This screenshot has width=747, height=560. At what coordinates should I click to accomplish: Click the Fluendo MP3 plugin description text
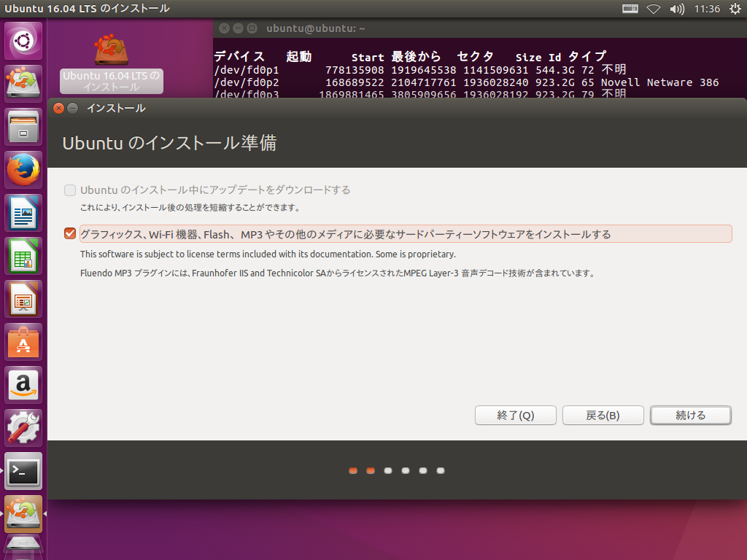click(337, 273)
